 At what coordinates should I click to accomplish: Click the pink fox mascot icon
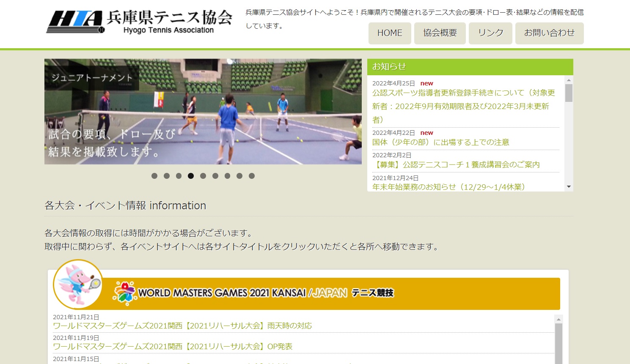pyautogui.click(x=78, y=285)
